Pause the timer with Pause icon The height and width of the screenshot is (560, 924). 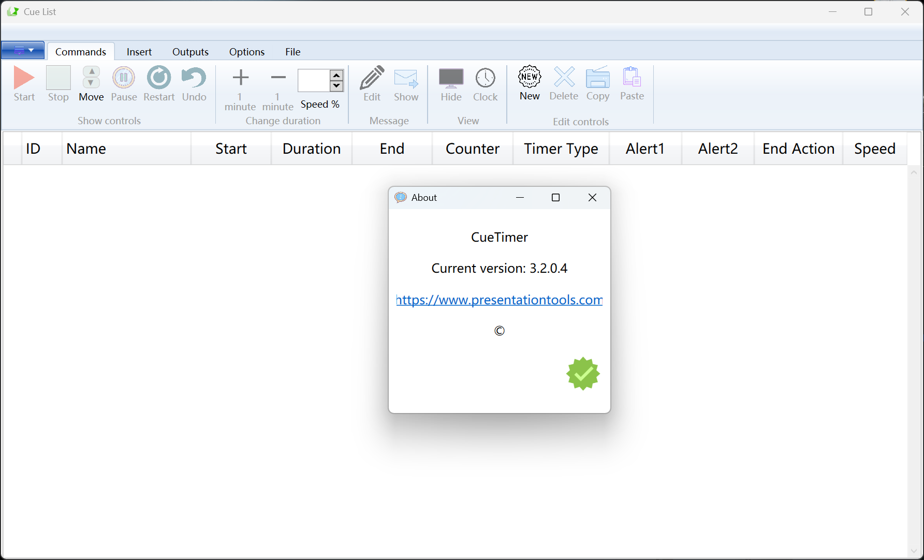coord(124,78)
